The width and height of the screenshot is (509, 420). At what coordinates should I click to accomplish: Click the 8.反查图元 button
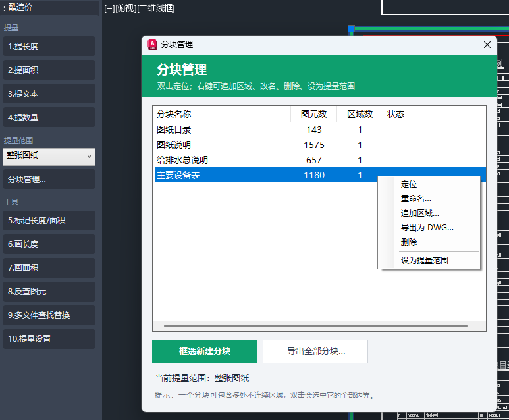pyautogui.click(x=49, y=292)
